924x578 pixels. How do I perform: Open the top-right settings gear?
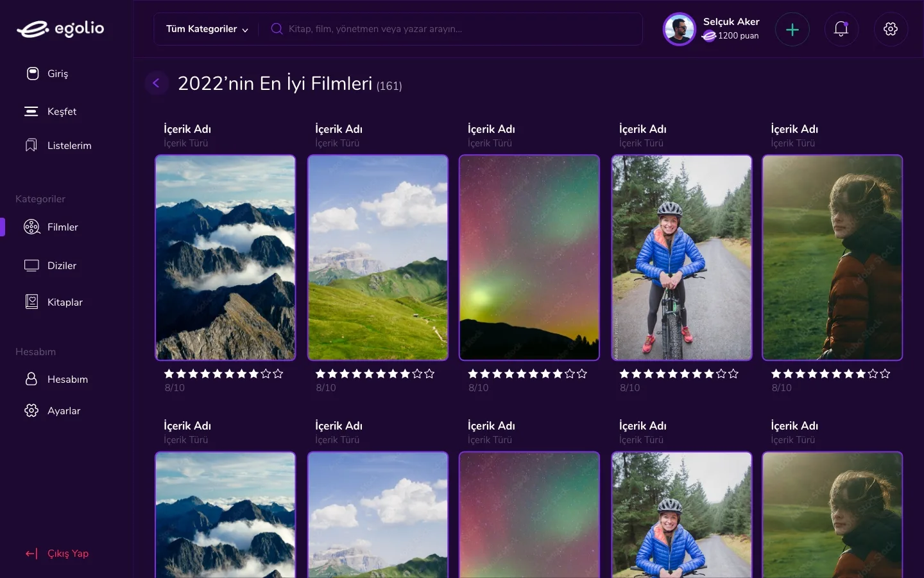pyautogui.click(x=891, y=30)
